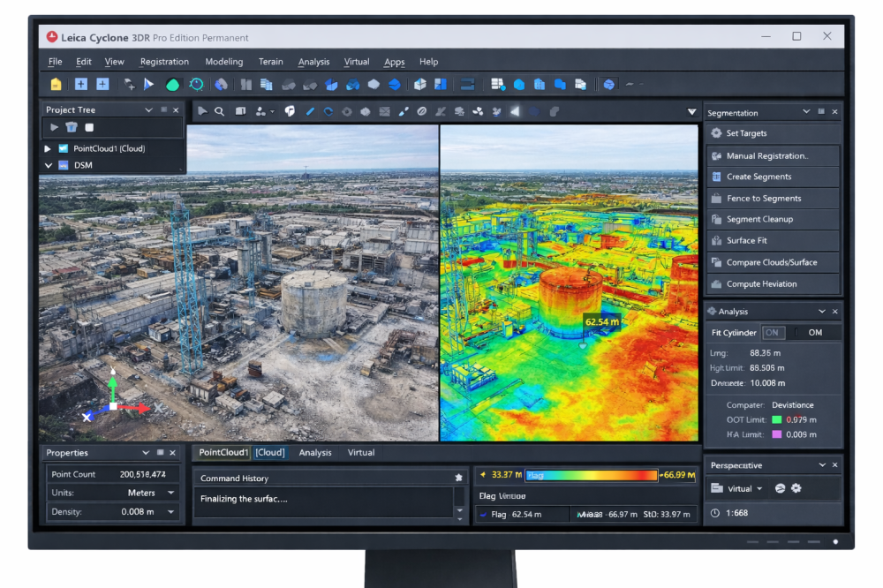Select the green polygon shape tool
Screen dimensions: 883x588
[173, 85]
